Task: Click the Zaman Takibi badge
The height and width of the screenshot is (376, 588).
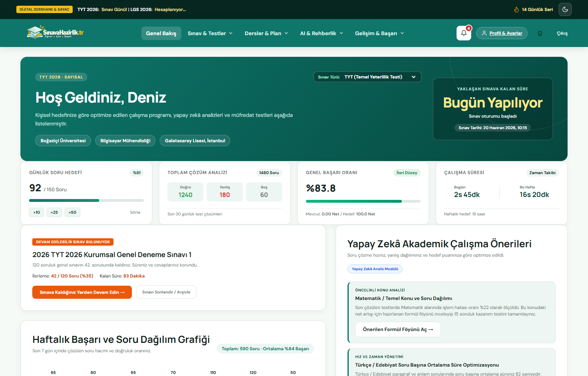Action: pyautogui.click(x=542, y=172)
